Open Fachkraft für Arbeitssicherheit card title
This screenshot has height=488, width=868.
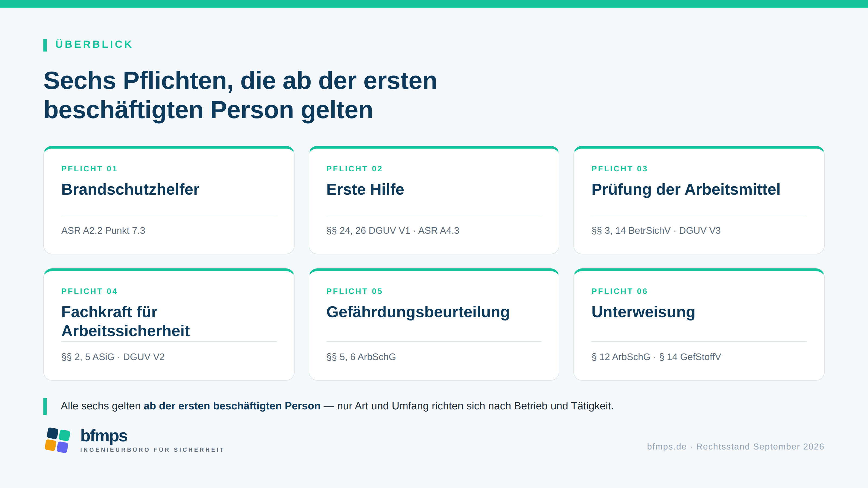125,321
